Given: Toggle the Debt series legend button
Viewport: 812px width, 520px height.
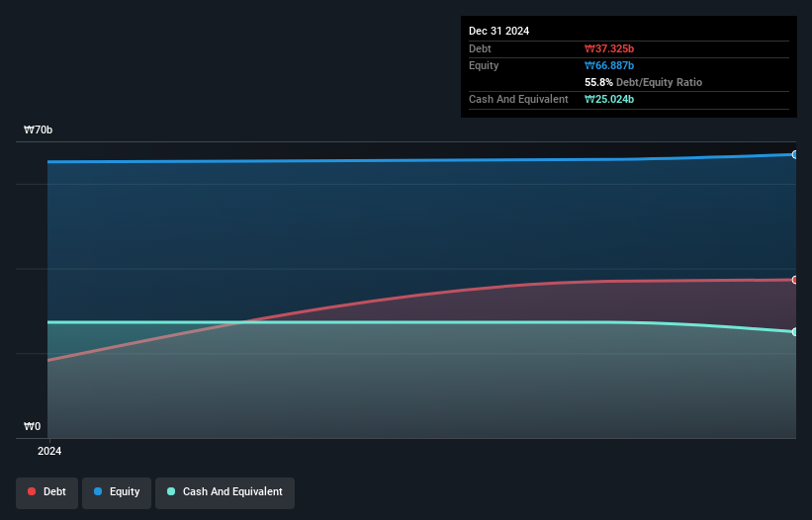Looking at the screenshot, I should point(46,492).
